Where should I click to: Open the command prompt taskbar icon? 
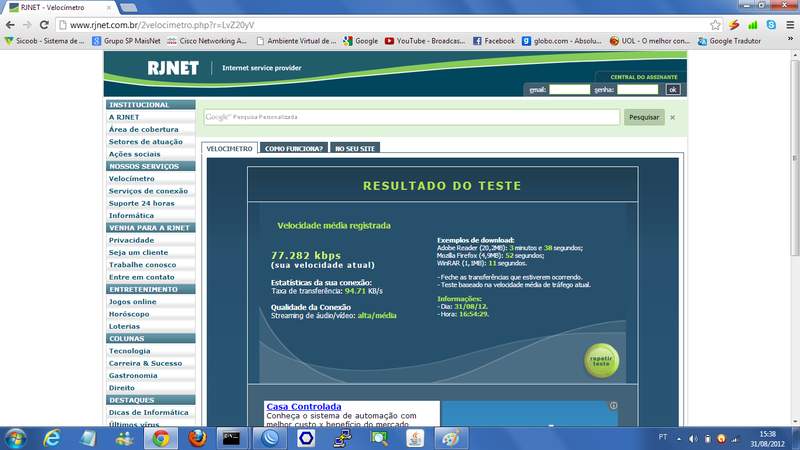point(231,438)
